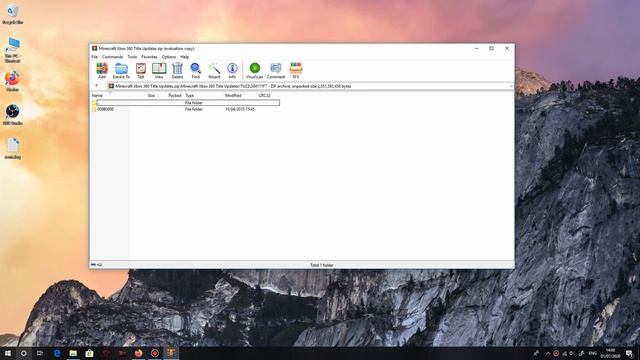Open the File menu
Screen dimensions: 640x360
95,57
